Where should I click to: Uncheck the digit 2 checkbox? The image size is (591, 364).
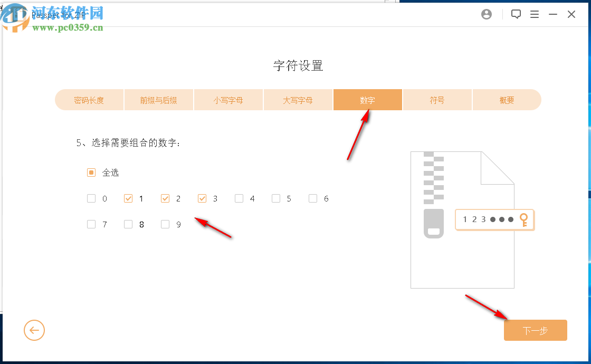pyautogui.click(x=165, y=198)
